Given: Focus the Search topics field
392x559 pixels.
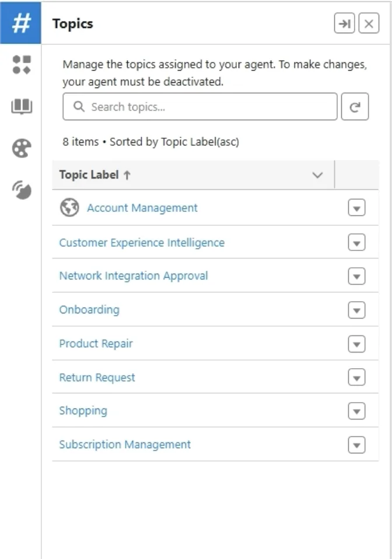Looking at the screenshot, I should pos(200,107).
